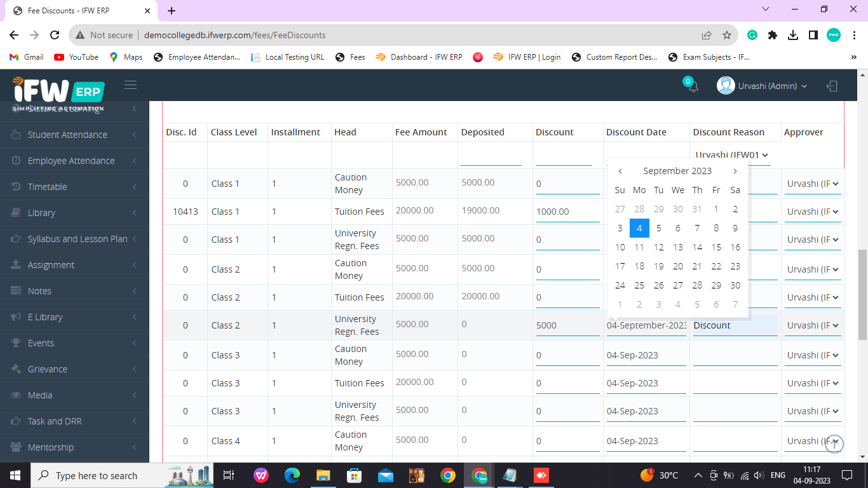
Task: Open the browser downloads icon
Action: tap(793, 35)
